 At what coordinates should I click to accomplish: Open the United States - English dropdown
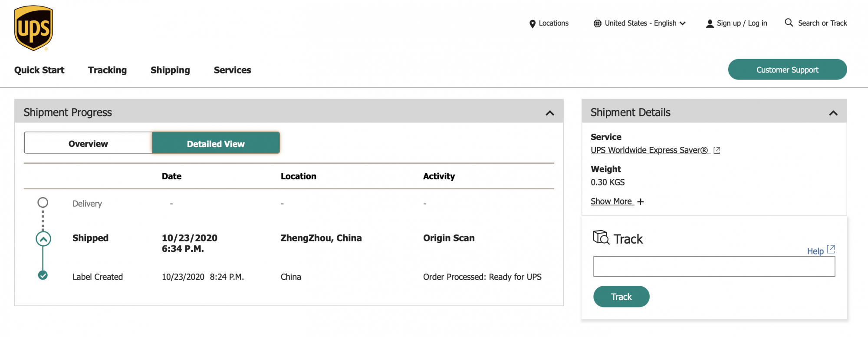click(x=640, y=23)
